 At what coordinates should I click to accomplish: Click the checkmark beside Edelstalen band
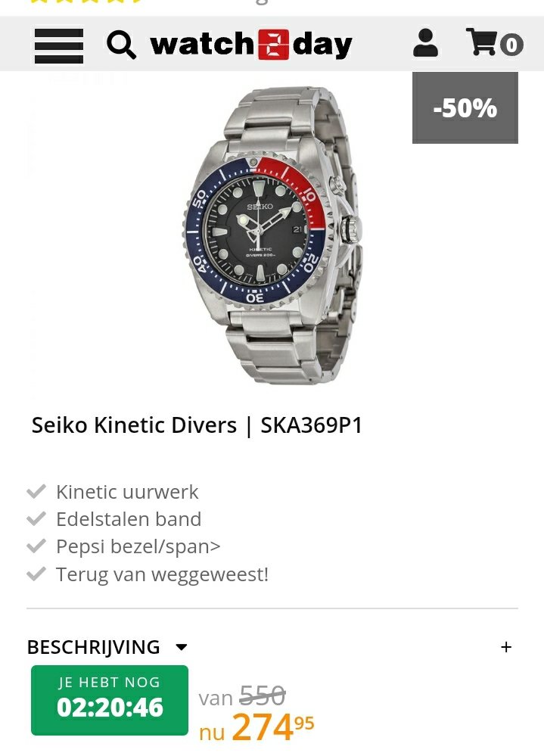click(x=36, y=519)
